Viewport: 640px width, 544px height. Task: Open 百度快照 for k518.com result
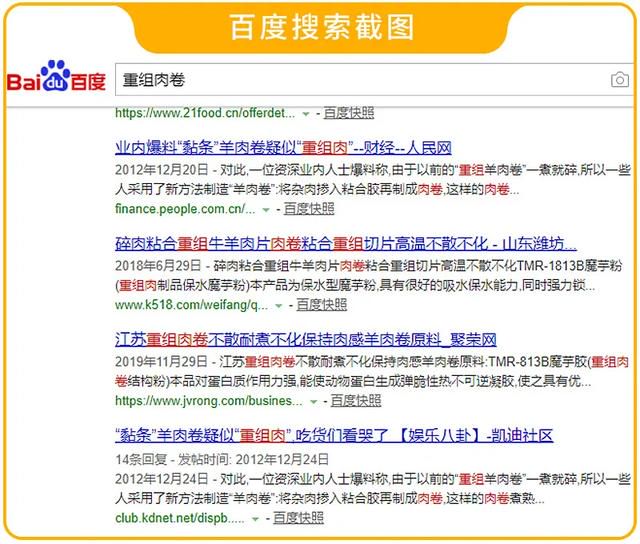pos(322,305)
